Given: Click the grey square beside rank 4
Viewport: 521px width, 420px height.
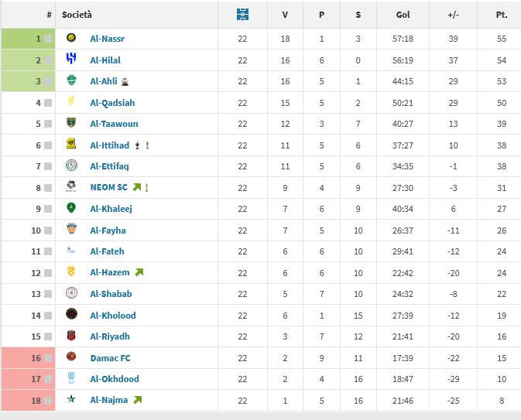Looking at the screenshot, I should pyautogui.click(x=48, y=103).
